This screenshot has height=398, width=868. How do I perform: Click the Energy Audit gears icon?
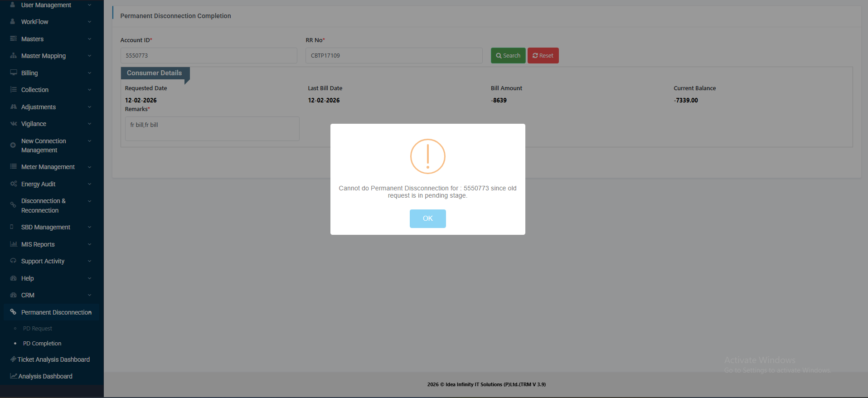coord(13,184)
